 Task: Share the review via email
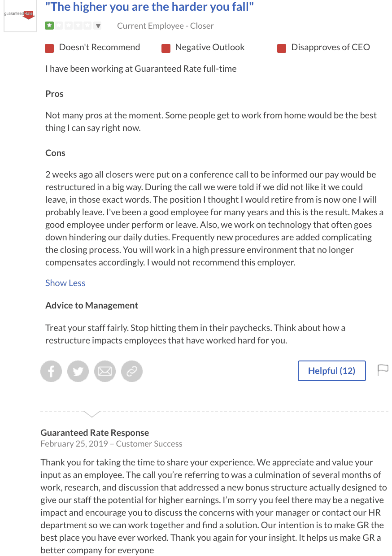pos(105,371)
